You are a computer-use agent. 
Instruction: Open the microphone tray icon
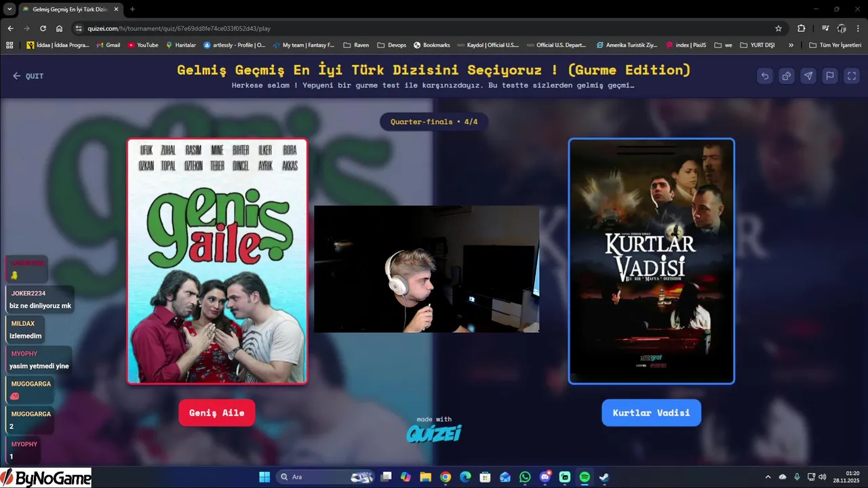point(797,477)
